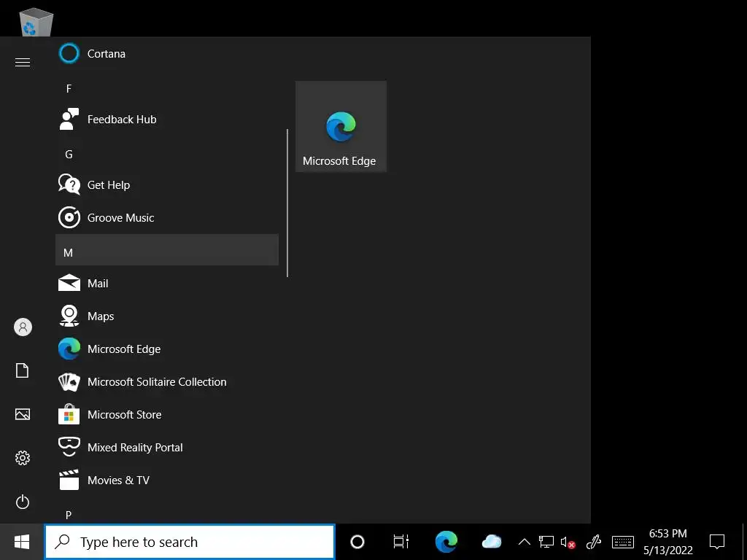Open Maps from the app list
The image size is (747, 560).
(x=167, y=316)
